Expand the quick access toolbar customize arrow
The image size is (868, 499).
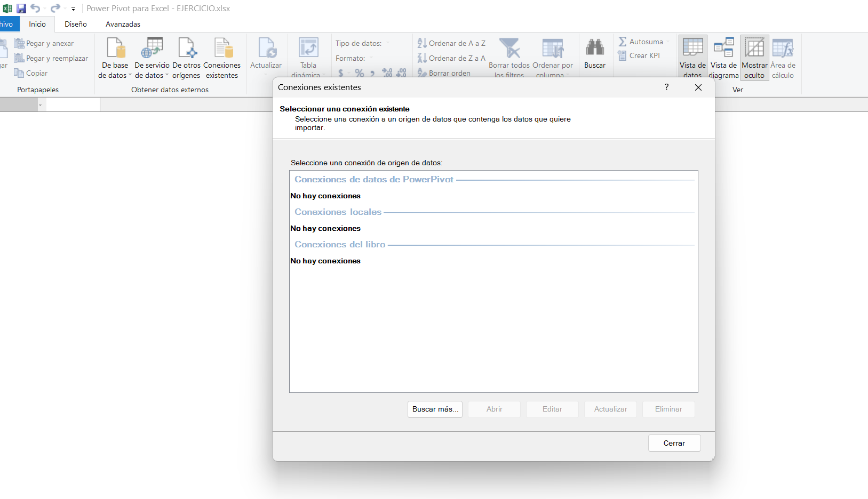point(73,9)
